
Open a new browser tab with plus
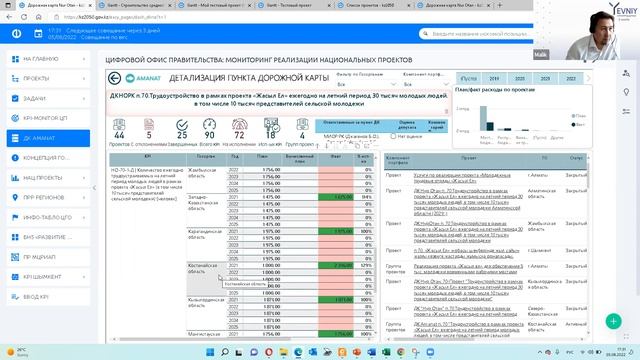pyautogui.click(x=500, y=5)
